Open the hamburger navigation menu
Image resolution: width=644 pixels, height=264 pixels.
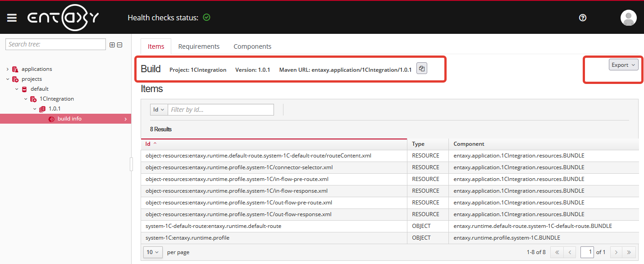pyautogui.click(x=12, y=18)
